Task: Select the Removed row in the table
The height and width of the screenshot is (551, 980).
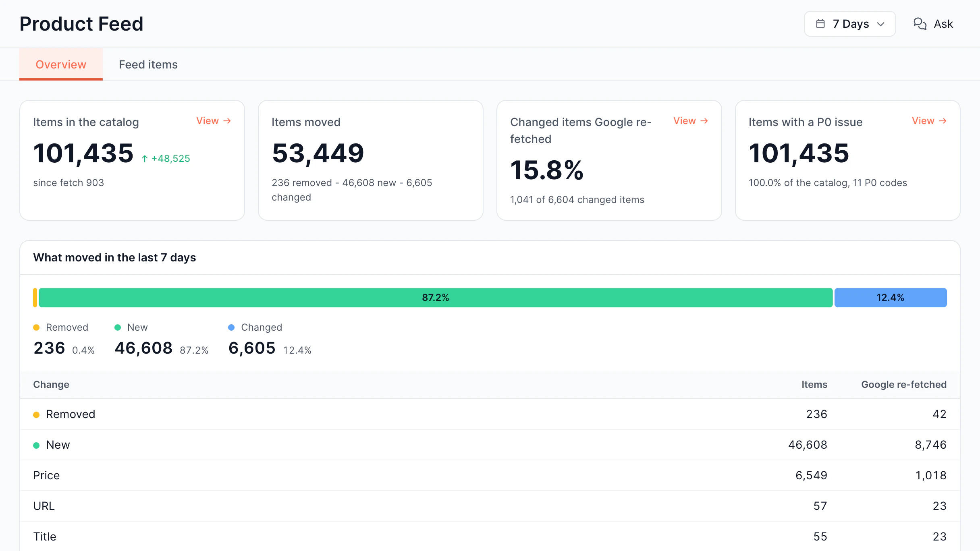Action: click(x=490, y=414)
